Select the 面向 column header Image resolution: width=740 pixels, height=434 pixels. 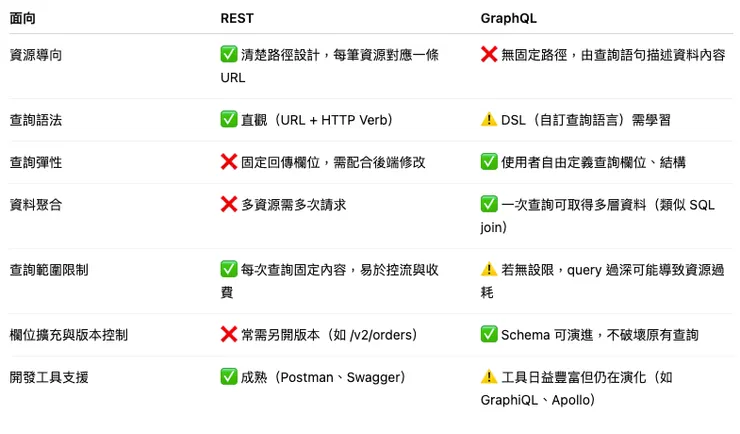click(23, 19)
